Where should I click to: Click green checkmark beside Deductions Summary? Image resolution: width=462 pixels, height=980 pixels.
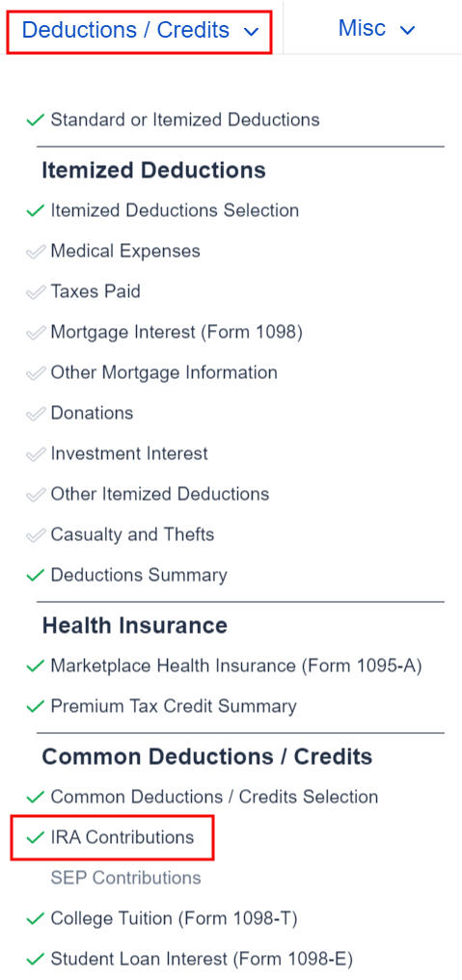pos(35,575)
